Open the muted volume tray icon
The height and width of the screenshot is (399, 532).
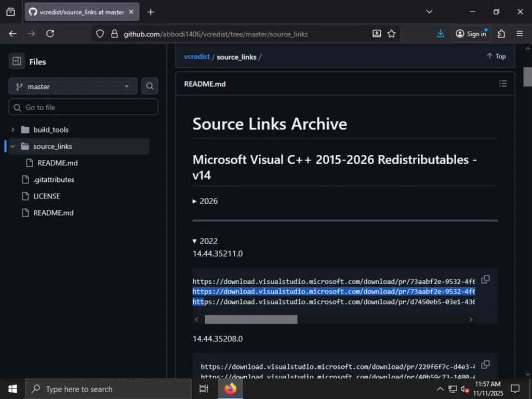pos(464,389)
